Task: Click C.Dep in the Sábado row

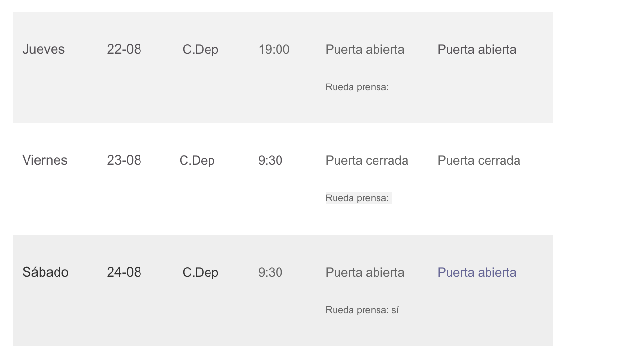Action: [x=200, y=273]
